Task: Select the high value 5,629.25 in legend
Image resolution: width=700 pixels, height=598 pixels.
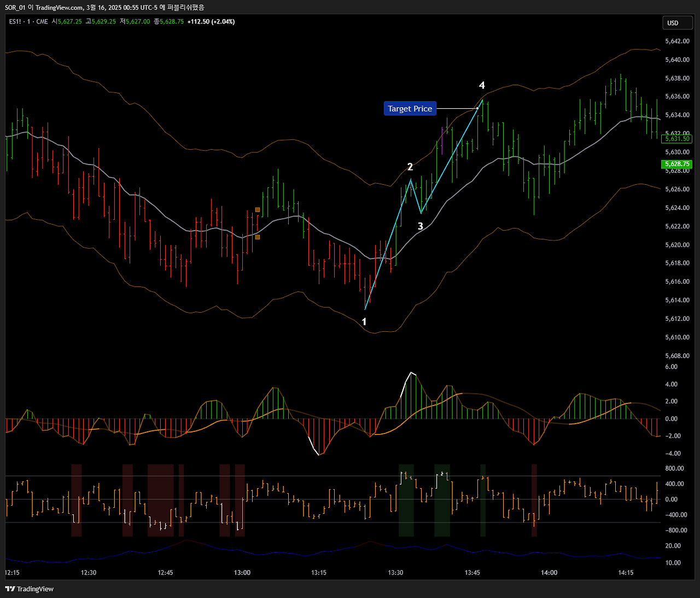Action: 104,22
